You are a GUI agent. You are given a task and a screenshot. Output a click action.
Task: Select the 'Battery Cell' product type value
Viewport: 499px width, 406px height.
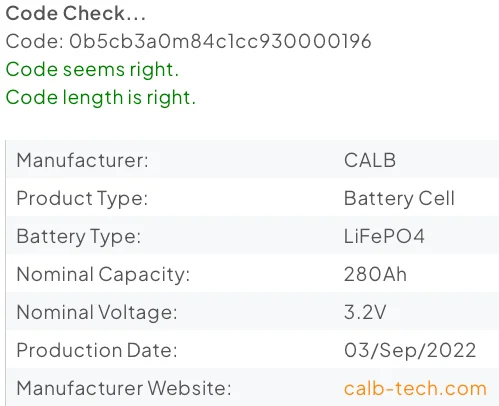pos(399,199)
